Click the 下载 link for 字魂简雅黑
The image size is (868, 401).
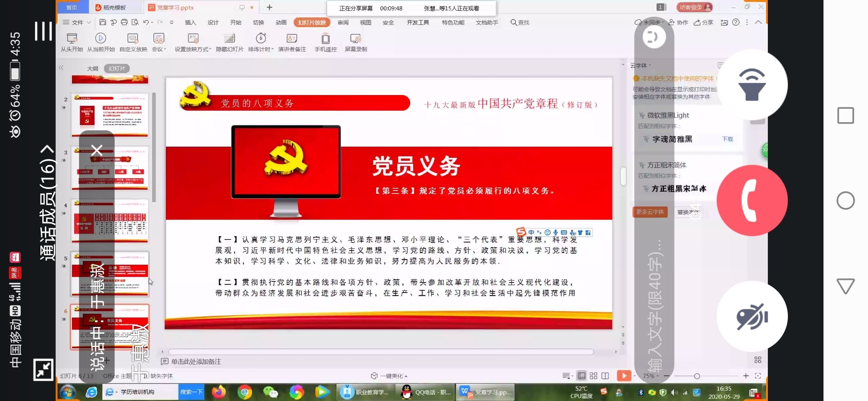[x=727, y=139]
